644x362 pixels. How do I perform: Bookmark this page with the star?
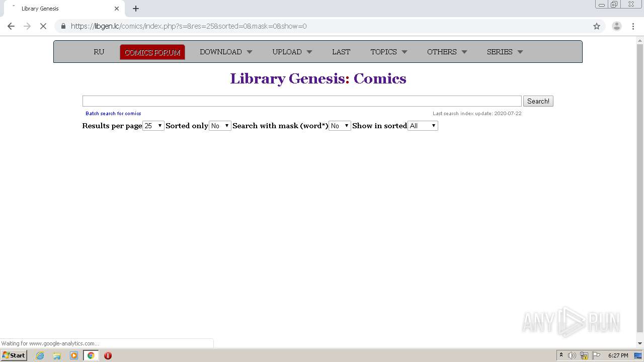click(597, 26)
